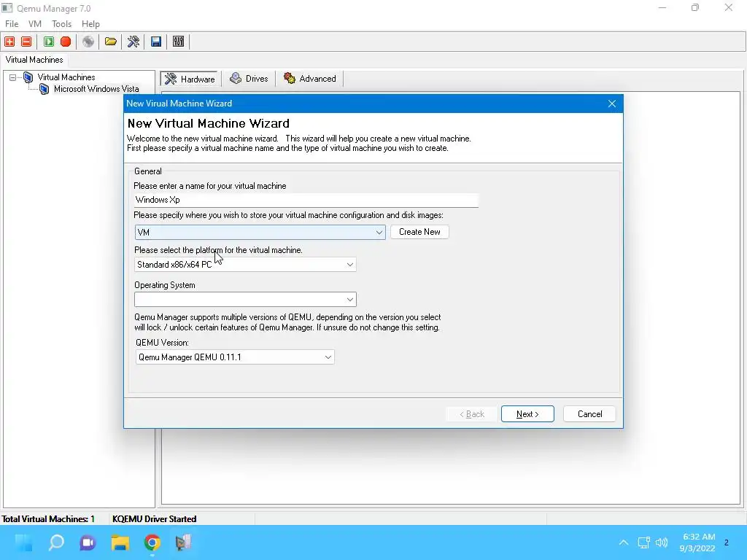Screen dimensions: 747x560
Task: Open taskbar Search magnifier
Action: pos(56,542)
